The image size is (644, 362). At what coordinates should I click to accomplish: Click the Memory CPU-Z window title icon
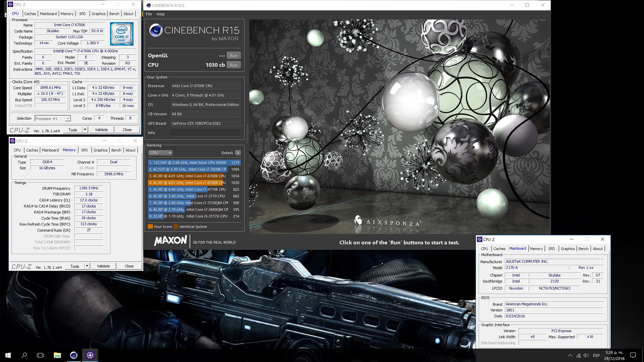(12, 141)
